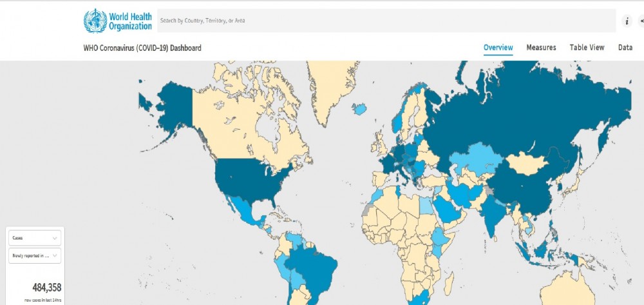Open the Newly reported dropdown
This screenshot has width=644, height=305.
(36, 256)
